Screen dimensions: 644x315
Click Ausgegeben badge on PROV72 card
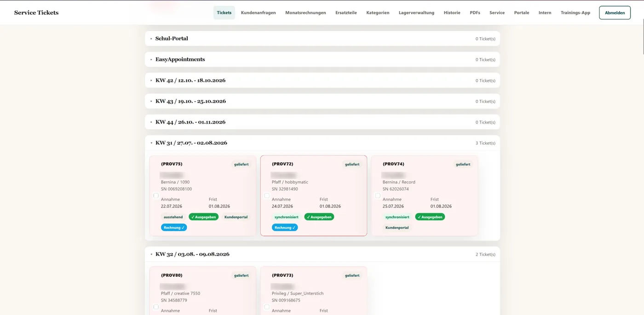pyautogui.click(x=319, y=217)
